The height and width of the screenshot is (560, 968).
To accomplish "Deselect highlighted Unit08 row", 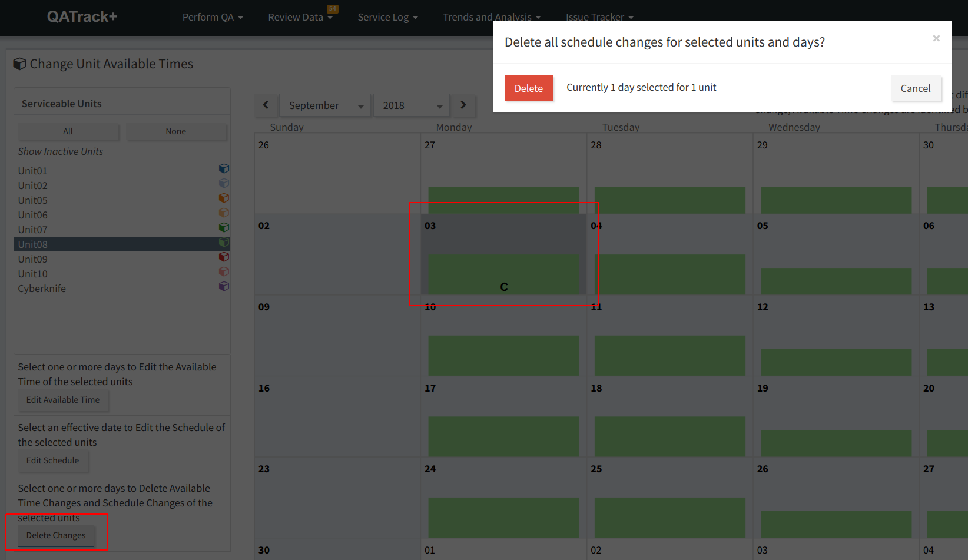I will [122, 244].
